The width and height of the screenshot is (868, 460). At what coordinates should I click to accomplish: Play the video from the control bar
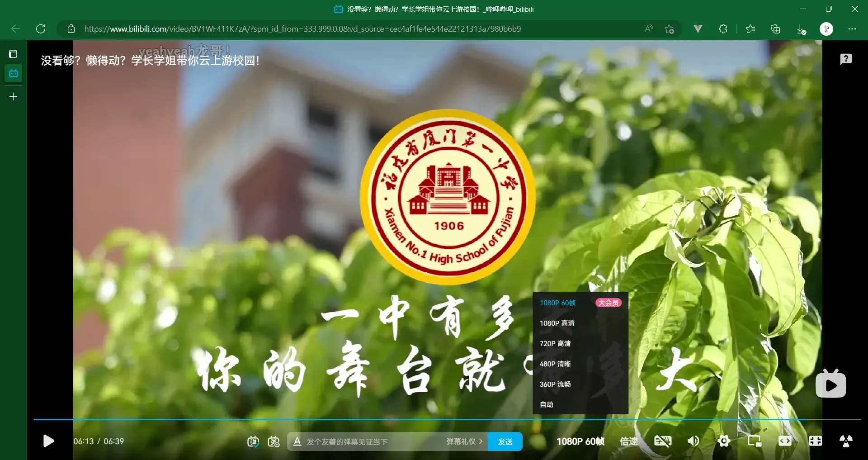pyautogui.click(x=48, y=441)
